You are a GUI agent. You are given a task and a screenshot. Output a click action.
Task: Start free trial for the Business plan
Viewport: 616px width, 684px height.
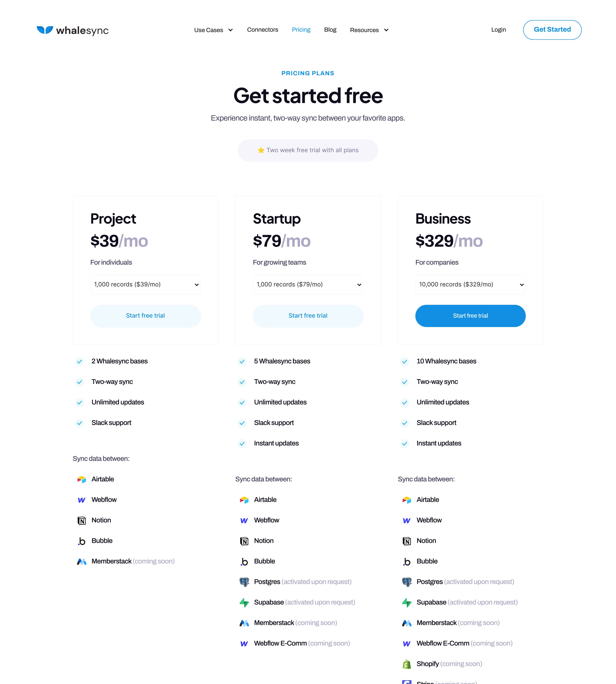[x=470, y=316]
